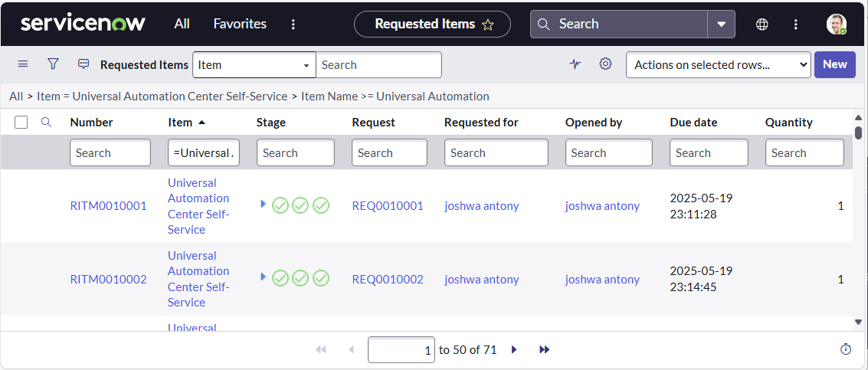Screen dimensions: 868x370
Task: Sort by the Request column header
Action: tap(374, 123)
